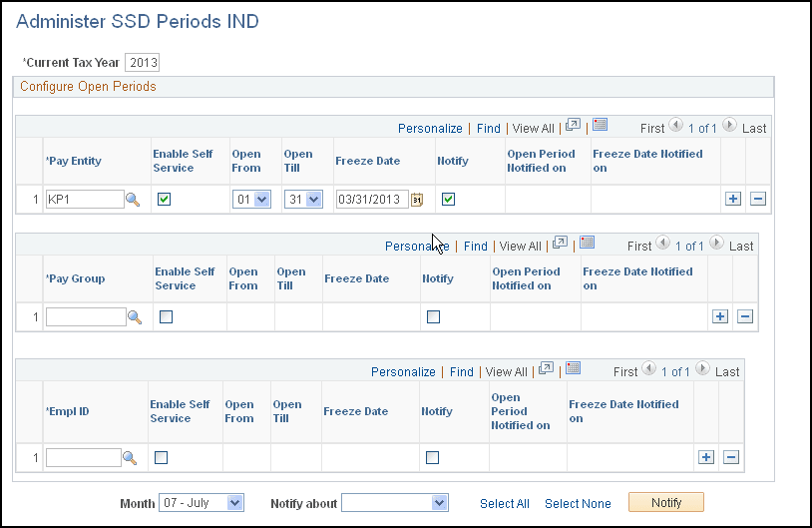Download Pay Entity grid to spreadsheet icon
This screenshot has width=812, height=528.
600,125
